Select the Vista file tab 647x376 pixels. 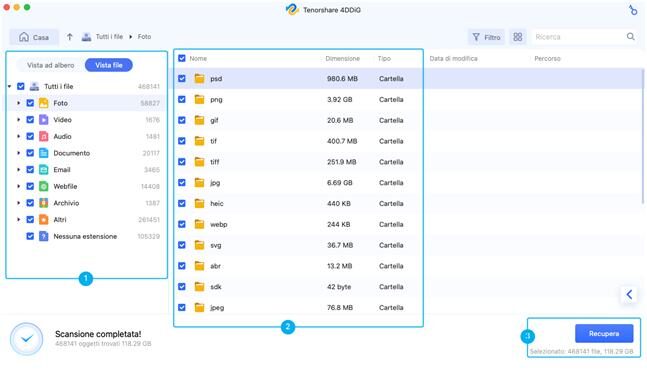coord(109,65)
